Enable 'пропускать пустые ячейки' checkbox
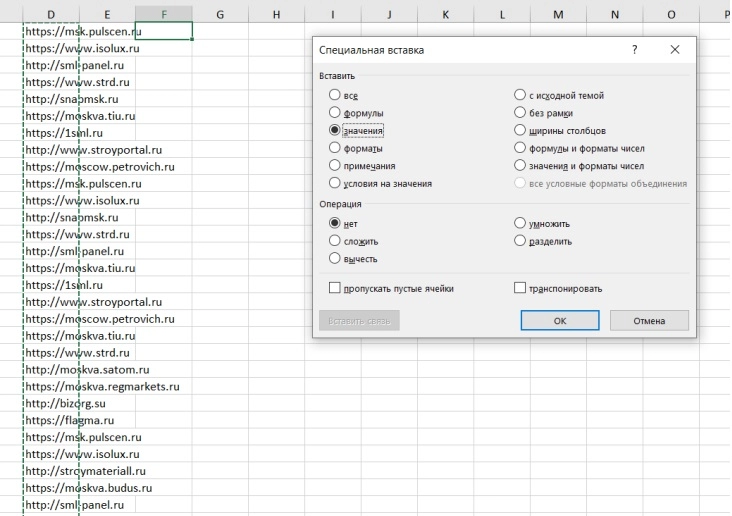Image resolution: width=732 pixels, height=516 pixels. tap(334, 288)
